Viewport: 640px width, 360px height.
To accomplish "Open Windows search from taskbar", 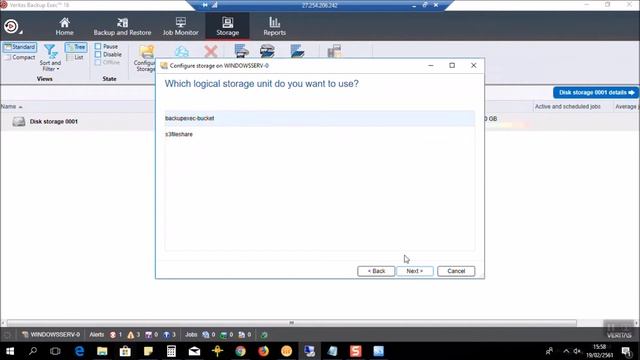I will [x=33, y=351].
